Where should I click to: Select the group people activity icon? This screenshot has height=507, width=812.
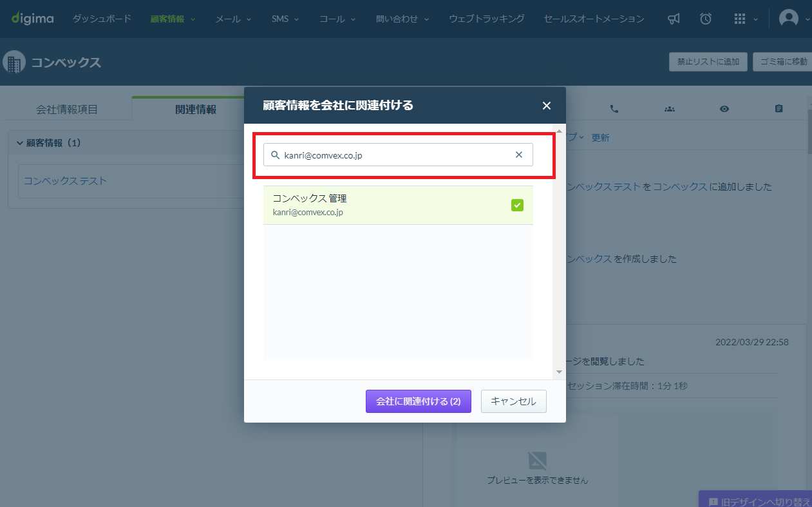click(669, 109)
